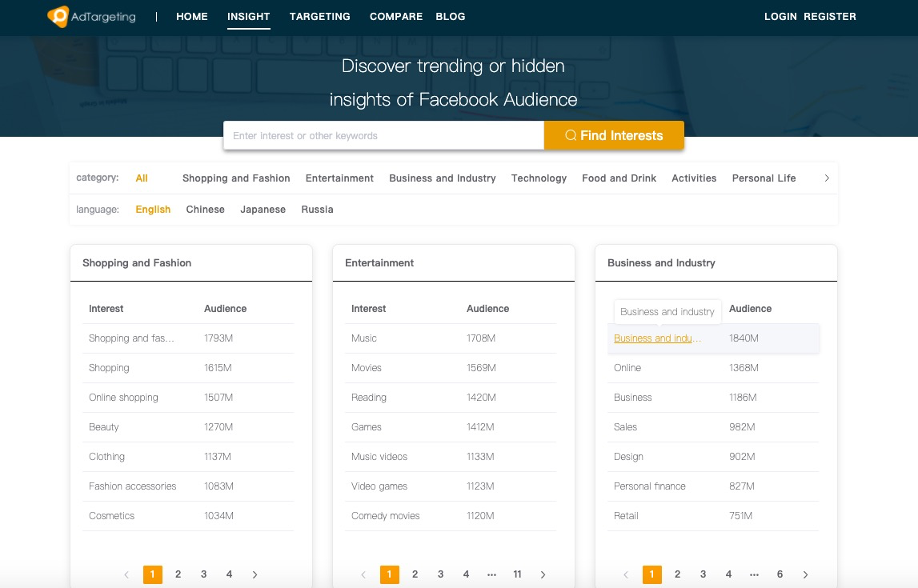Screen dimensions: 918x588
Task: Filter by Entertainment category
Action: [x=339, y=178]
